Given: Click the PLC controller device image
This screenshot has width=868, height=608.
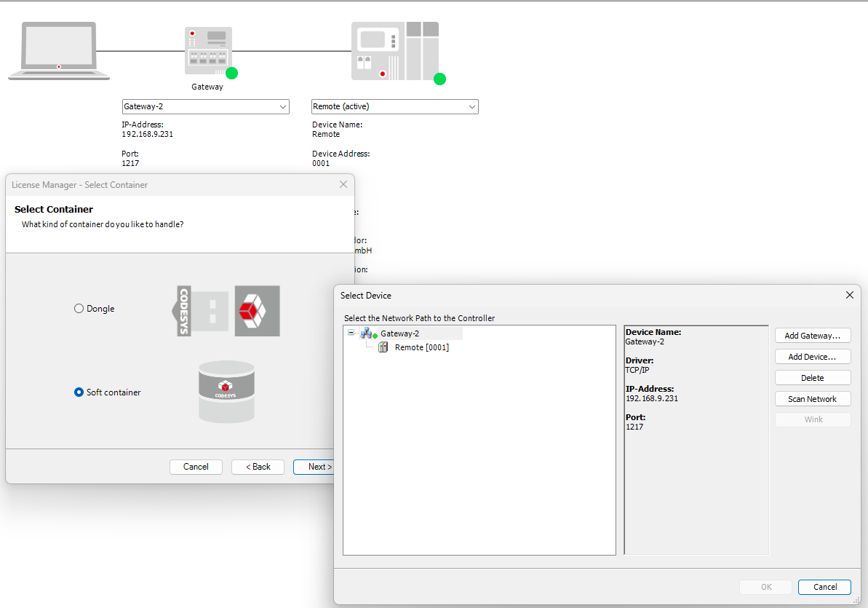Looking at the screenshot, I should click(x=394, y=51).
